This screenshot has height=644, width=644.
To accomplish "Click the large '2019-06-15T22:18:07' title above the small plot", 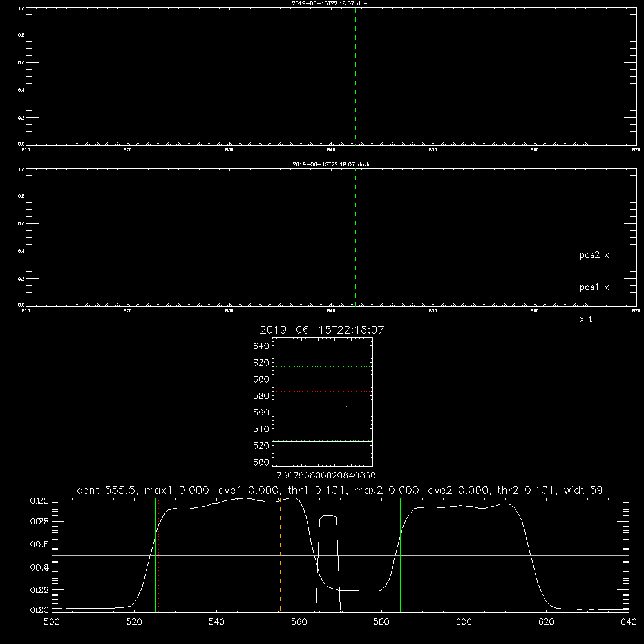I will (x=322, y=330).
